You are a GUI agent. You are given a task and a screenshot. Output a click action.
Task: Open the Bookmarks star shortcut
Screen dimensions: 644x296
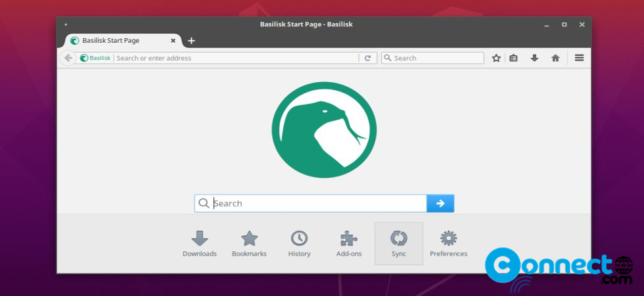pyautogui.click(x=249, y=244)
